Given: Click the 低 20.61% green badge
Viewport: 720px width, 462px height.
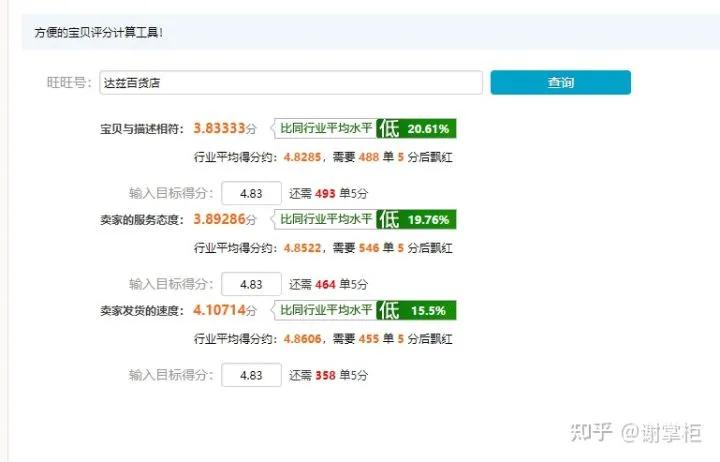Looking at the screenshot, I should 416,129.
